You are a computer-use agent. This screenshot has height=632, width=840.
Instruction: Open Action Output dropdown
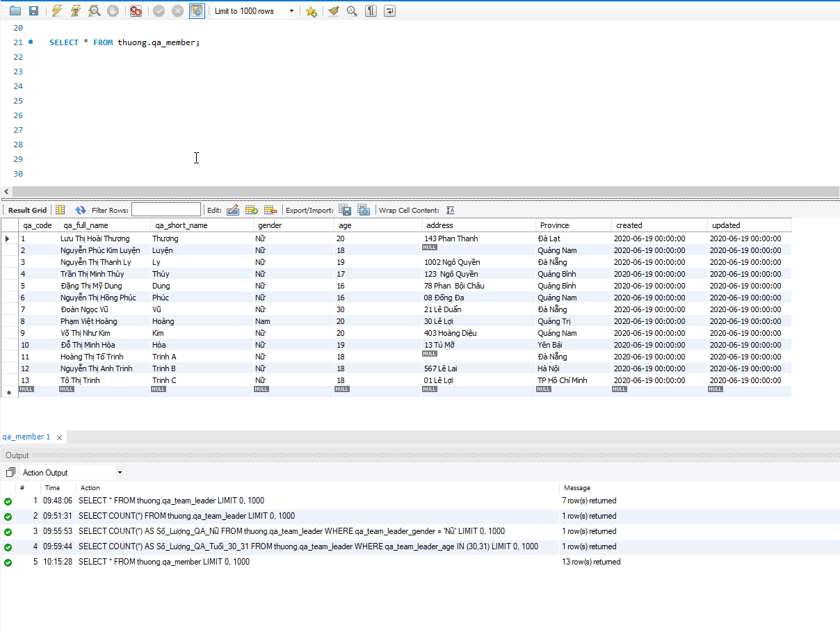[120, 473]
